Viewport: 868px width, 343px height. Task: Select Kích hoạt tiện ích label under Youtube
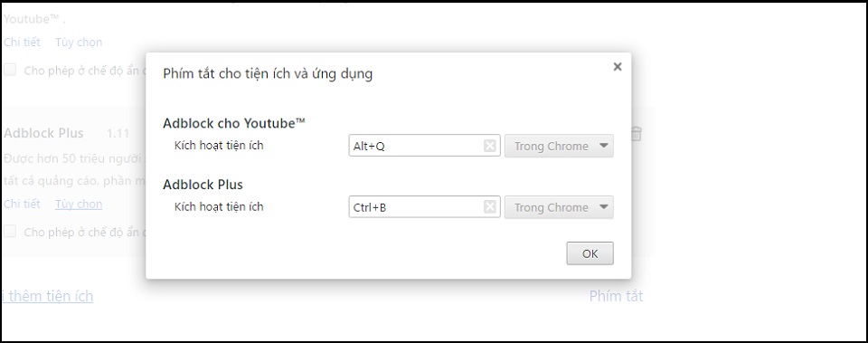(219, 146)
